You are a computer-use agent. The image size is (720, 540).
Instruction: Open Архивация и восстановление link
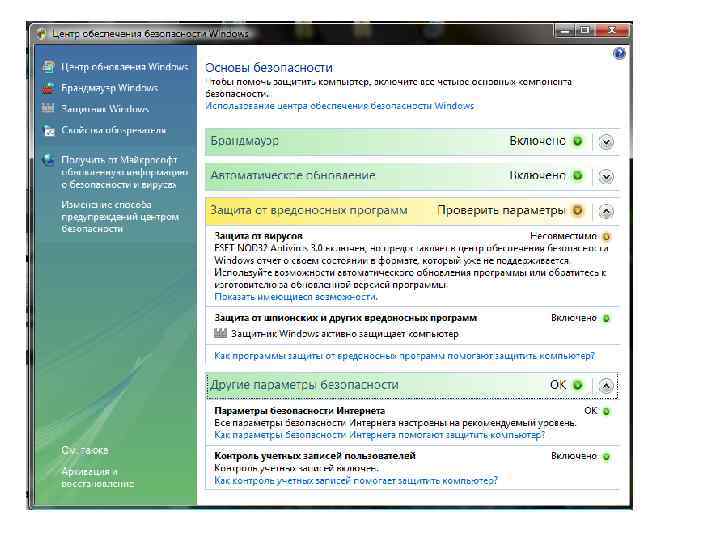click(x=97, y=478)
